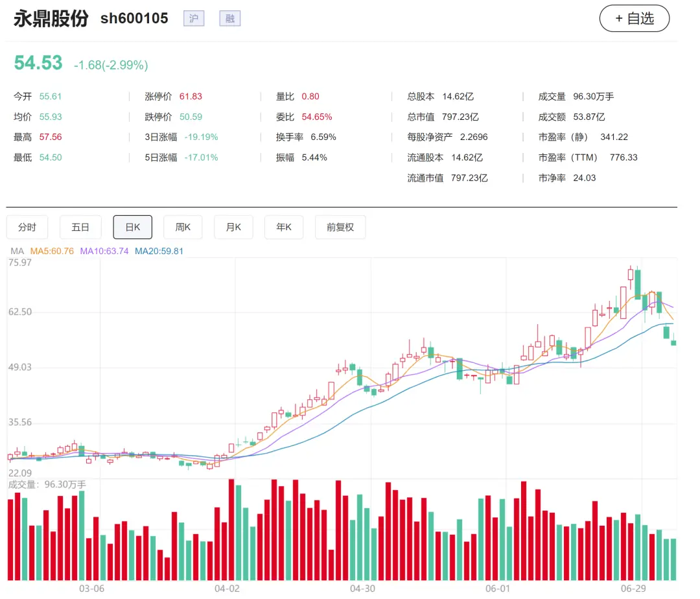Click 成交额 value 53.87亿
This screenshot has width=700, height=599.
589,117
